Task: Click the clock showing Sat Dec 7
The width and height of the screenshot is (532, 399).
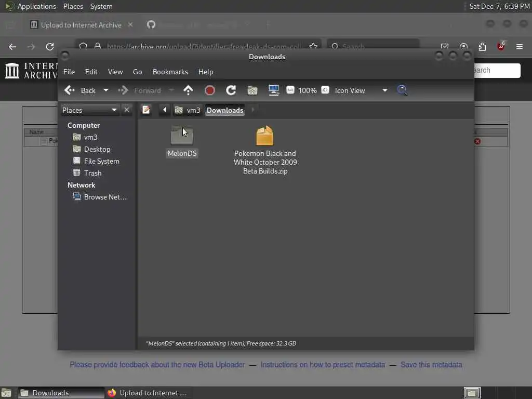Action: point(499,6)
